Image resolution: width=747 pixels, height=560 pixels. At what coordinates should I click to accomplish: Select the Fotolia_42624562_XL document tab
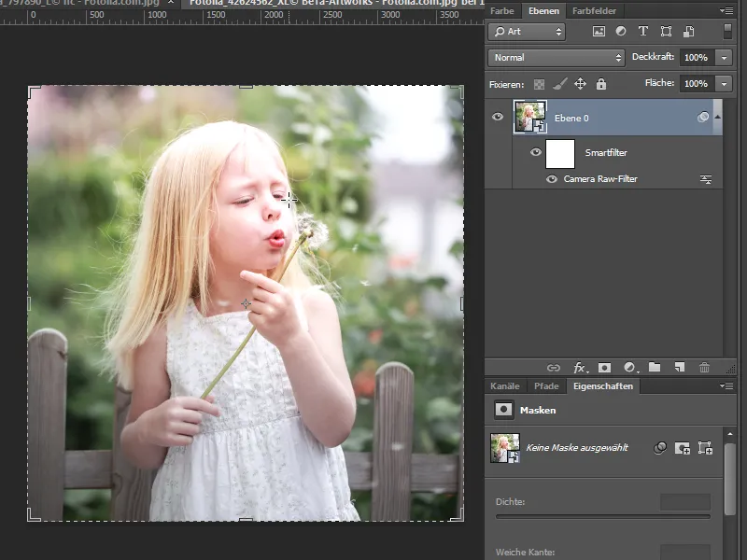[333, 3]
